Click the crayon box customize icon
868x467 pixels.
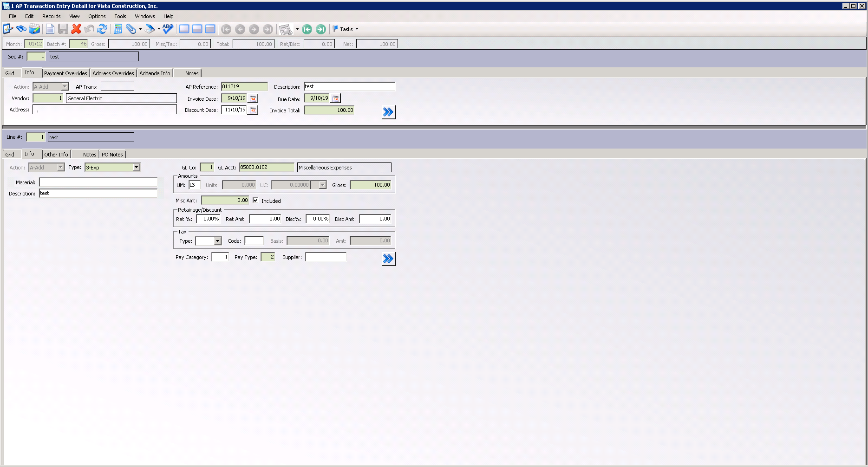coord(34,29)
